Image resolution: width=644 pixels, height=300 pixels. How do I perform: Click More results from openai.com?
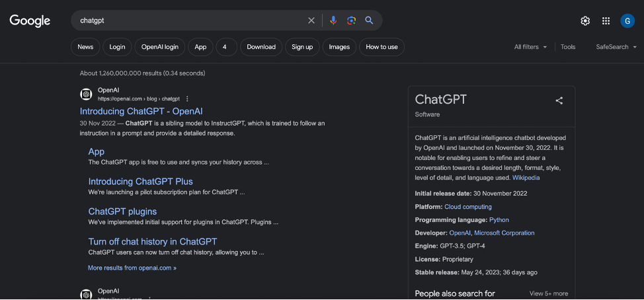click(x=132, y=268)
